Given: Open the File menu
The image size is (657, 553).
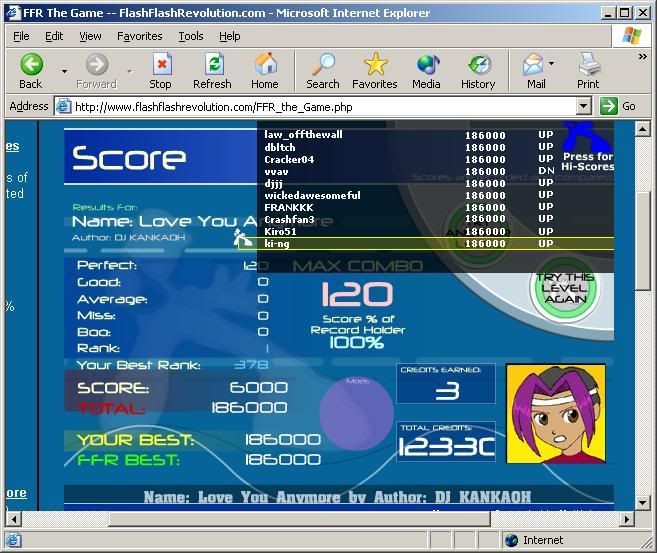Looking at the screenshot, I should pos(21,36).
